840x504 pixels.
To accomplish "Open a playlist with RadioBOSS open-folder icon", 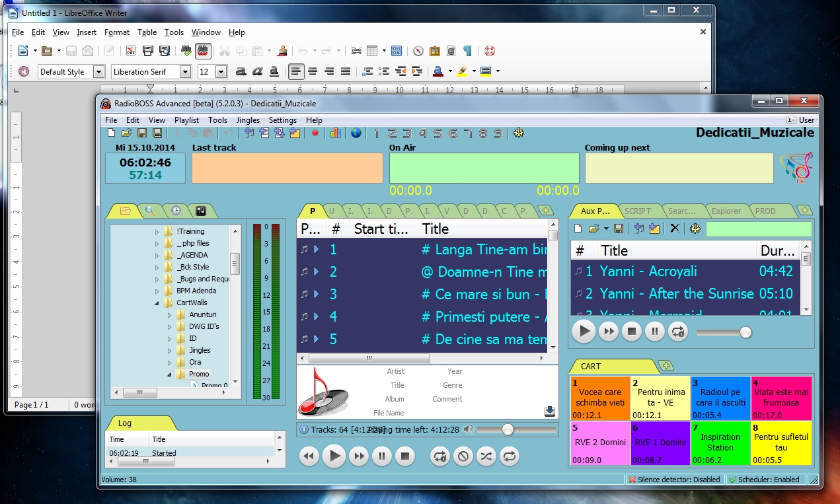I will point(126,133).
